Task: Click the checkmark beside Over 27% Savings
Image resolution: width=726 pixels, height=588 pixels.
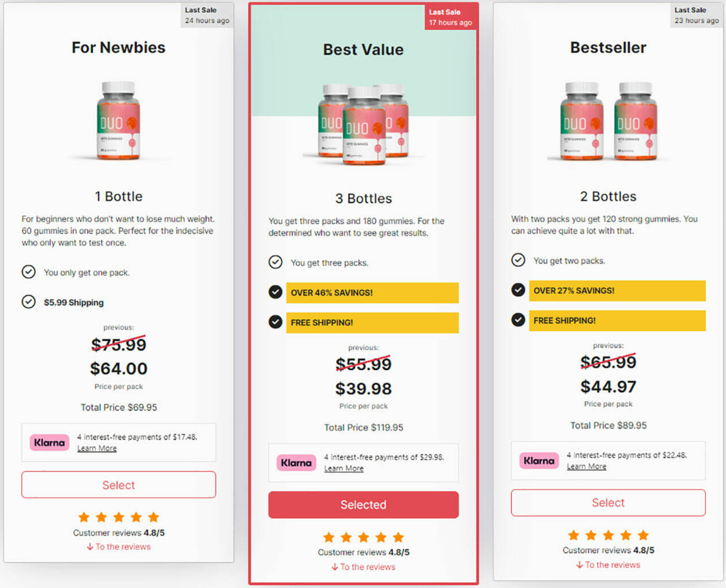Action: (x=518, y=290)
